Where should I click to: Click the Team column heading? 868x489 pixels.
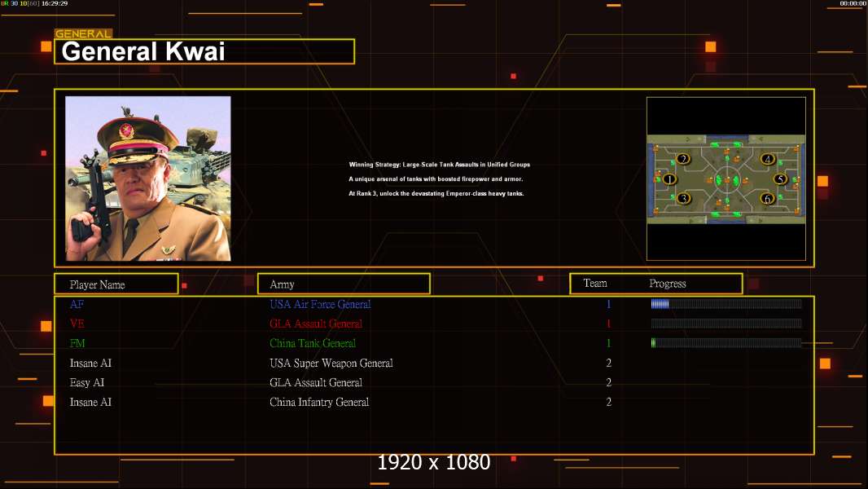point(595,283)
